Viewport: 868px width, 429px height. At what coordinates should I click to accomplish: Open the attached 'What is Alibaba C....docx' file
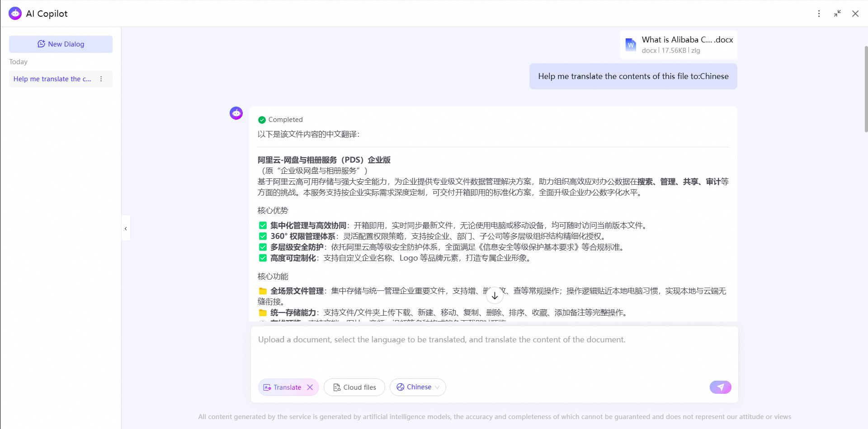point(679,45)
